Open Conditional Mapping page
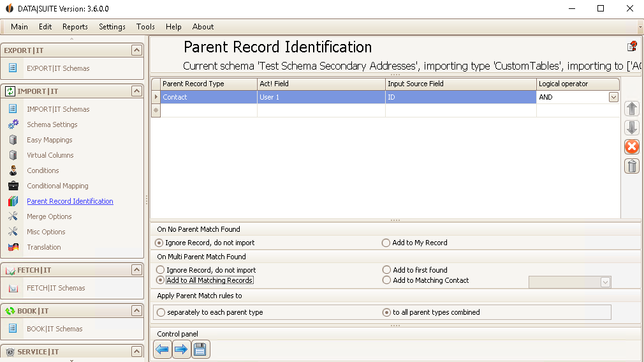 click(57, 186)
